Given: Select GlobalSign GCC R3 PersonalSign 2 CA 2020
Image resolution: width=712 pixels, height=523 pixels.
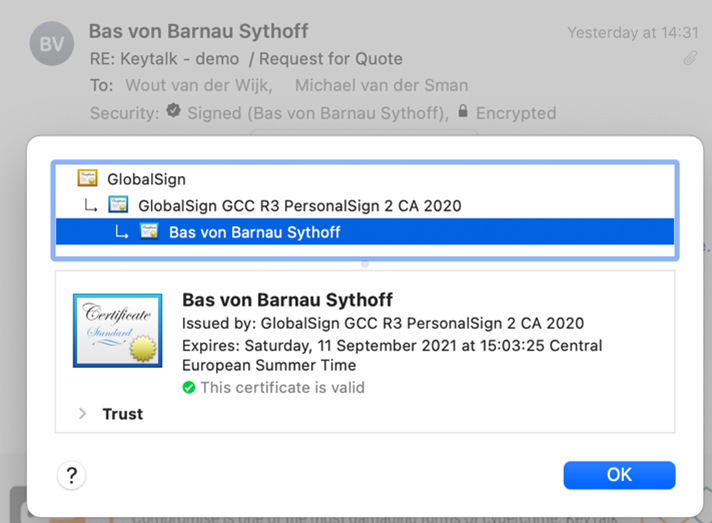Looking at the screenshot, I should (x=299, y=206).
